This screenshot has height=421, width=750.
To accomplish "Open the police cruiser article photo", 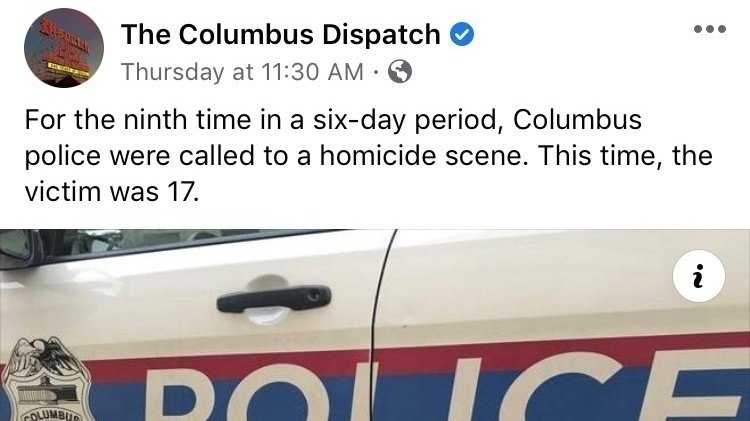I will [x=375, y=325].
